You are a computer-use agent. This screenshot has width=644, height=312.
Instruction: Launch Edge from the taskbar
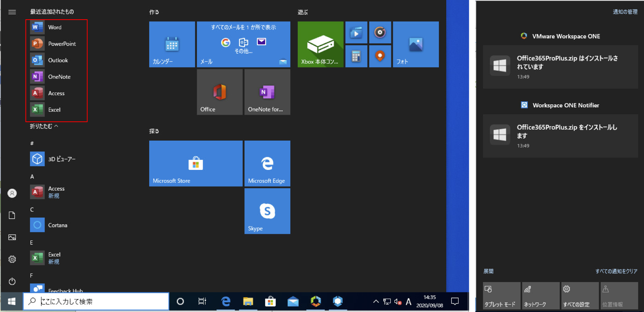(226, 302)
